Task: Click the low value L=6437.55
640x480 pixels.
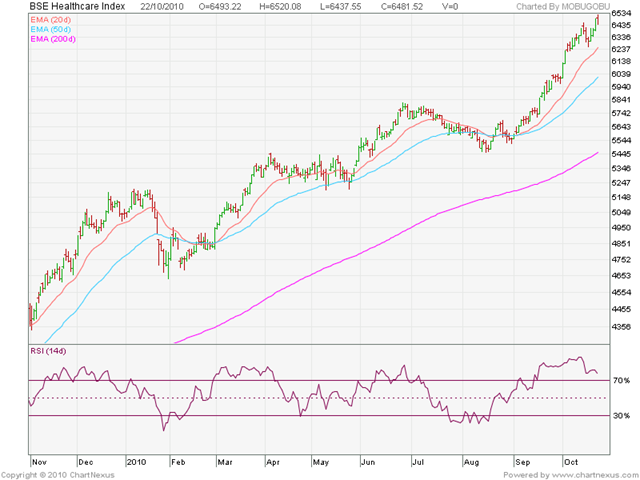Action: [340, 7]
